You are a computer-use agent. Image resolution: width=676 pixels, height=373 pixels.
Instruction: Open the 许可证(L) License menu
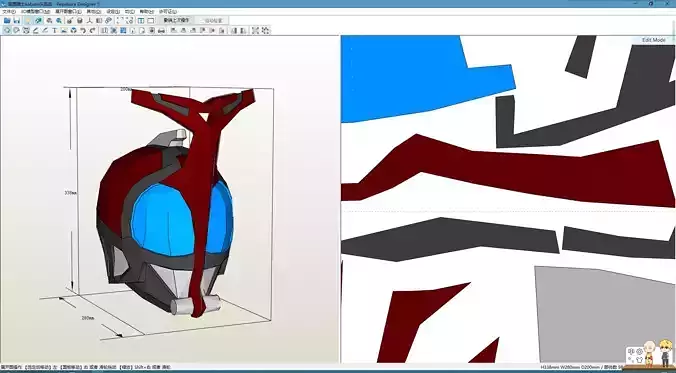point(167,12)
